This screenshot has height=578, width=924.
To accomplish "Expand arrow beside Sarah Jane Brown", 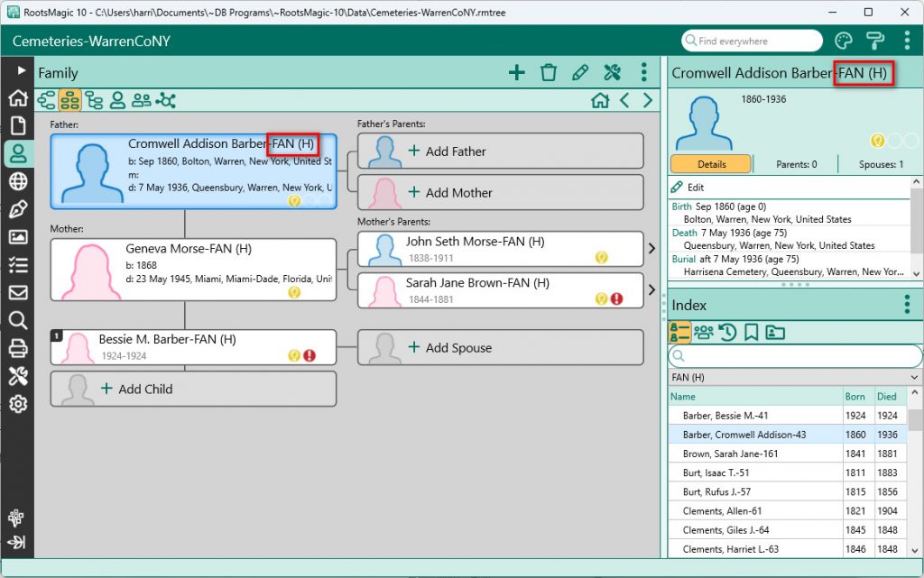I will 651,289.
